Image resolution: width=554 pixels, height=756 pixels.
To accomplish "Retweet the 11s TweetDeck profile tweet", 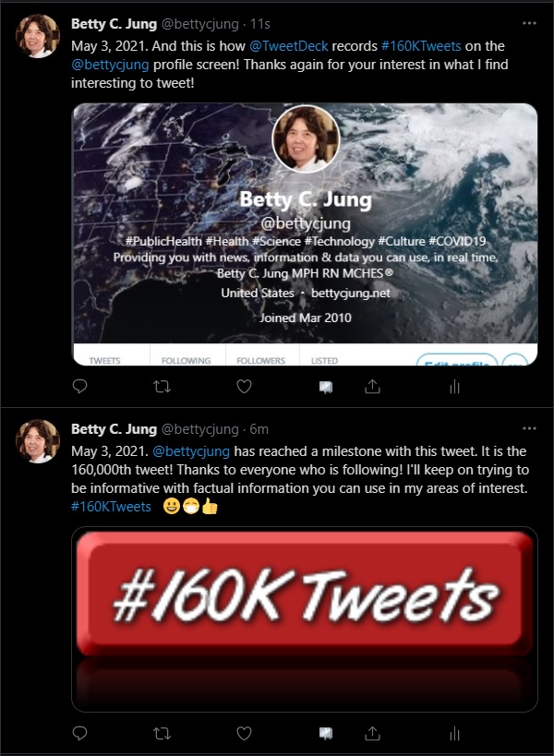I will (163, 388).
